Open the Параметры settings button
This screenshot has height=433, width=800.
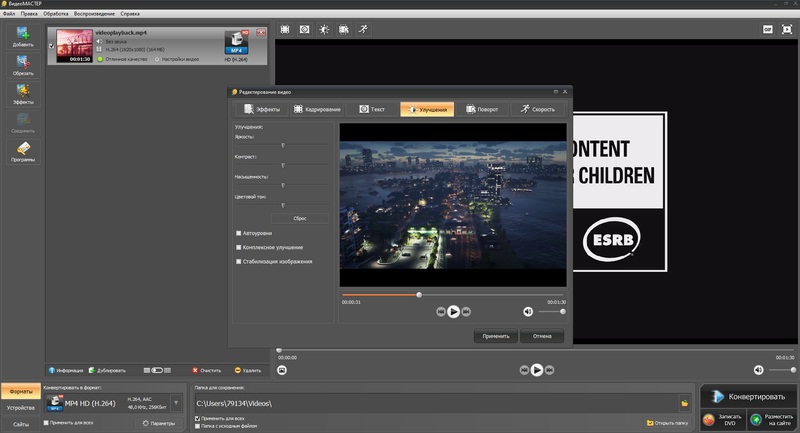(159, 423)
